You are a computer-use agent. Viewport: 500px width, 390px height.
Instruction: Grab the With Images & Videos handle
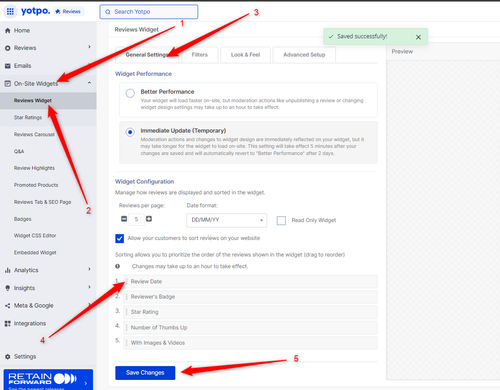[x=126, y=343]
